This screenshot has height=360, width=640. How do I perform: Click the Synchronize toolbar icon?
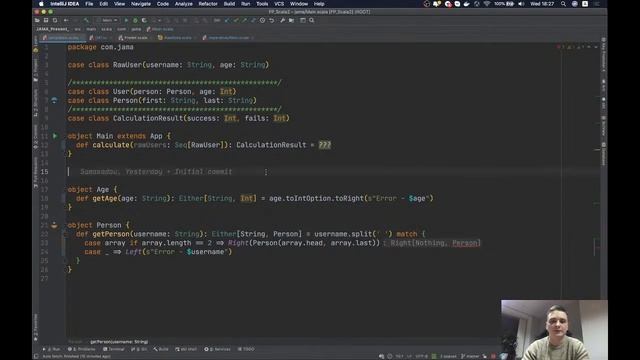pos(55,20)
